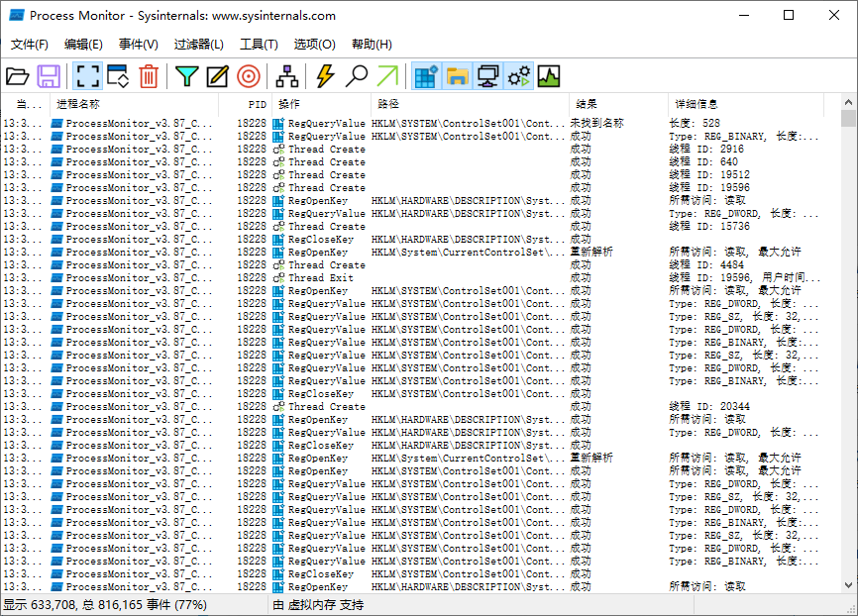Open the Filter funnel dialog
The width and height of the screenshot is (858, 616).
(186, 76)
